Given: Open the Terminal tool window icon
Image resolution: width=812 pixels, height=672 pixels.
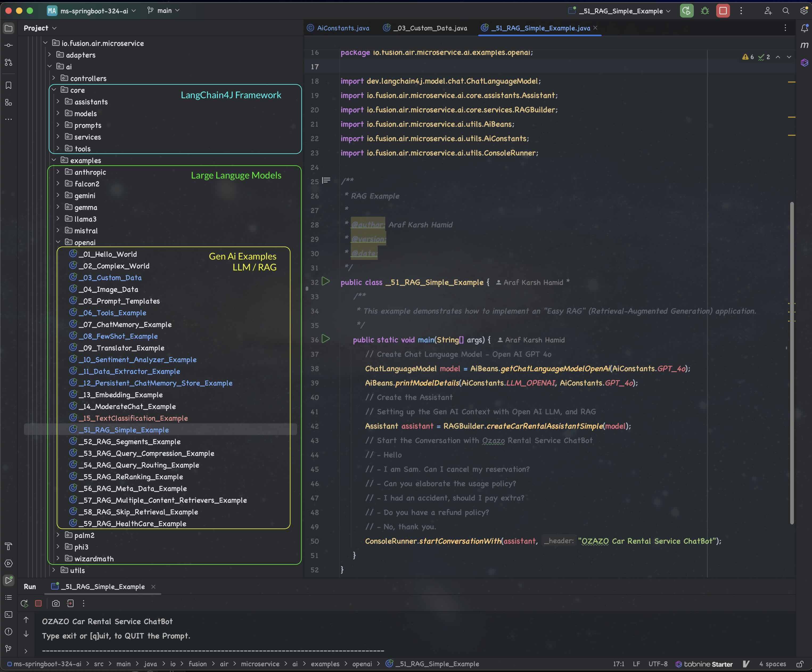Looking at the screenshot, I should point(9,614).
